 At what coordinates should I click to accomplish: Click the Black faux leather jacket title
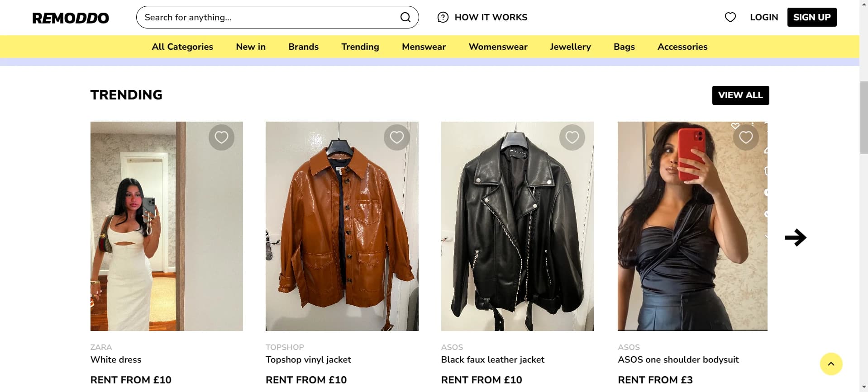(492, 359)
